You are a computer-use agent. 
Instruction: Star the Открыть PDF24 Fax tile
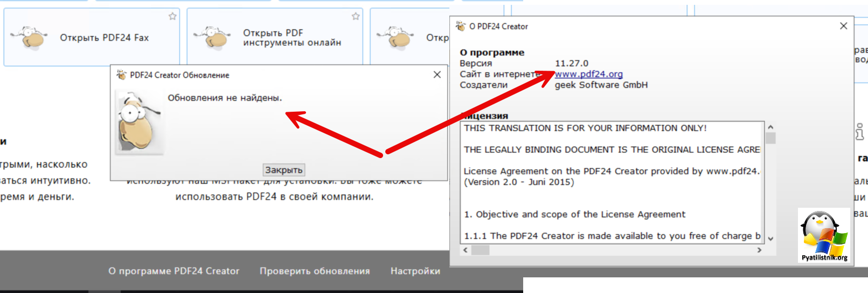172,16
